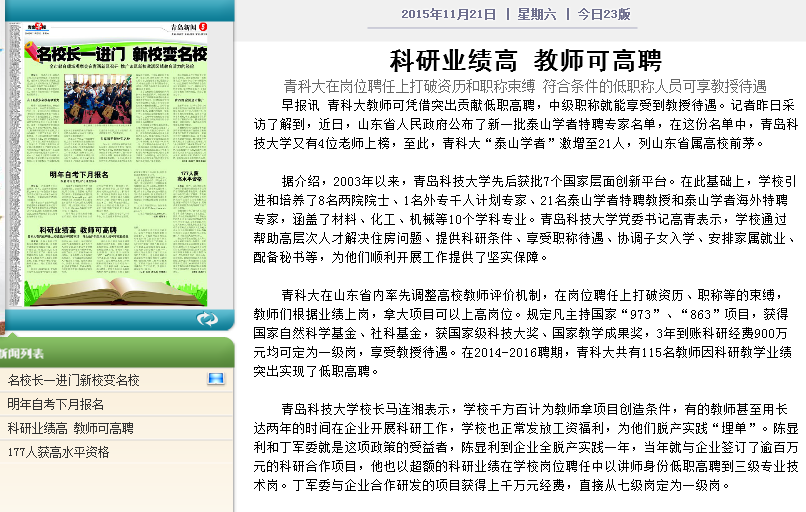Click the orchestra photo on newspaper page thumbnail
The image size is (806, 512).
(x=98, y=99)
